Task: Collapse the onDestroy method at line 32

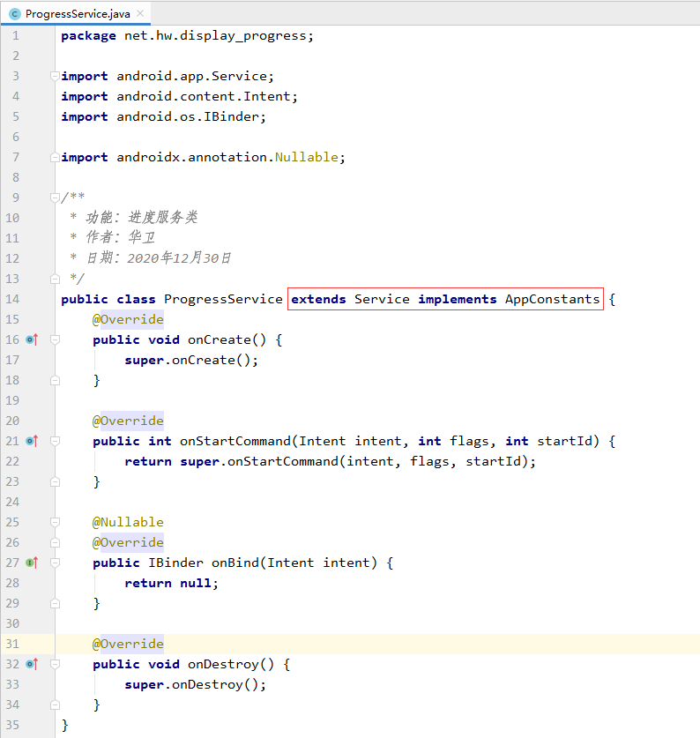Action: click(55, 664)
